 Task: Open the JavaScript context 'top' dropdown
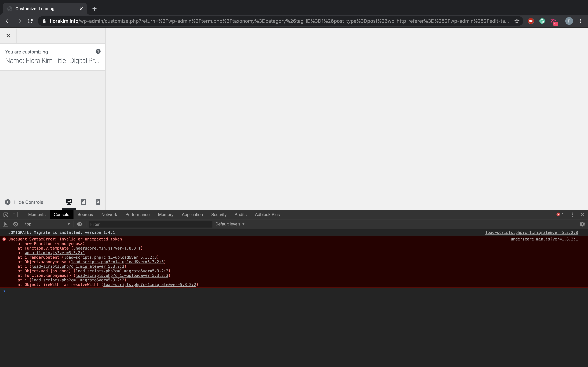click(x=47, y=224)
